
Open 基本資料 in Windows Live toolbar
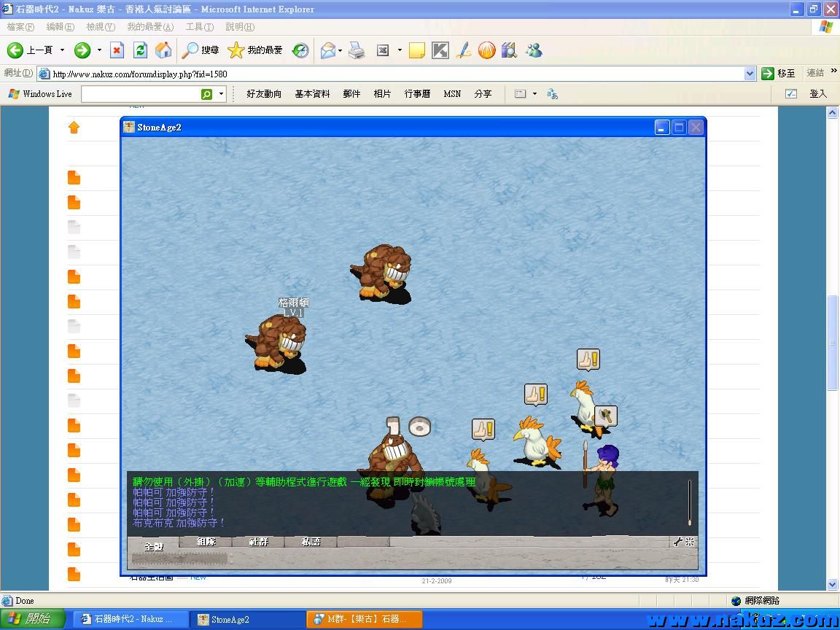(x=312, y=94)
